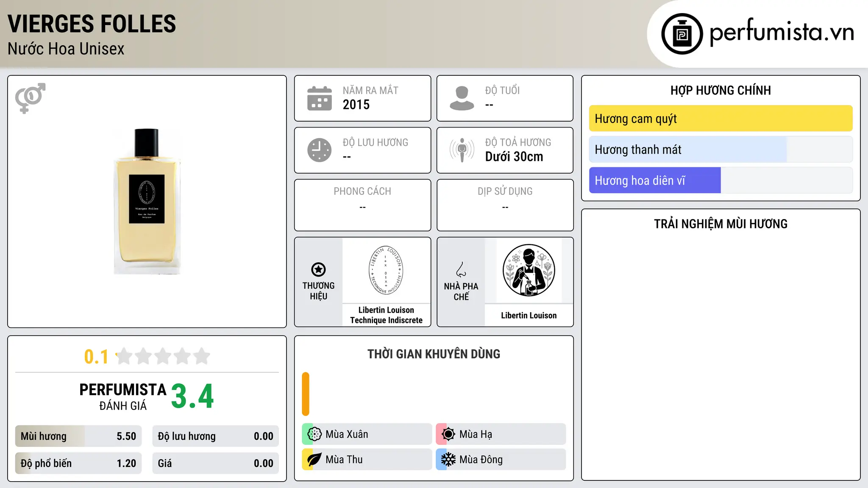Click the perfumista.vn bottle logo icon
Screen dimensions: 868x488
tap(682, 34)
